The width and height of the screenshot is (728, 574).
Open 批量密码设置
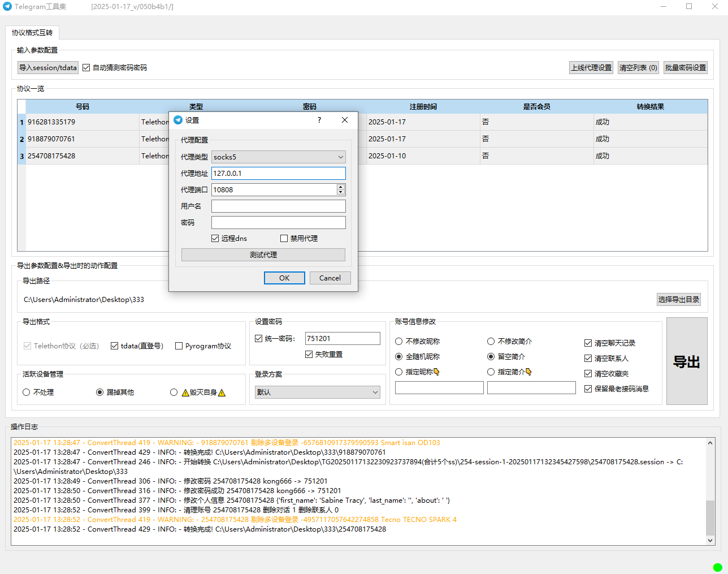pos(686,68)
